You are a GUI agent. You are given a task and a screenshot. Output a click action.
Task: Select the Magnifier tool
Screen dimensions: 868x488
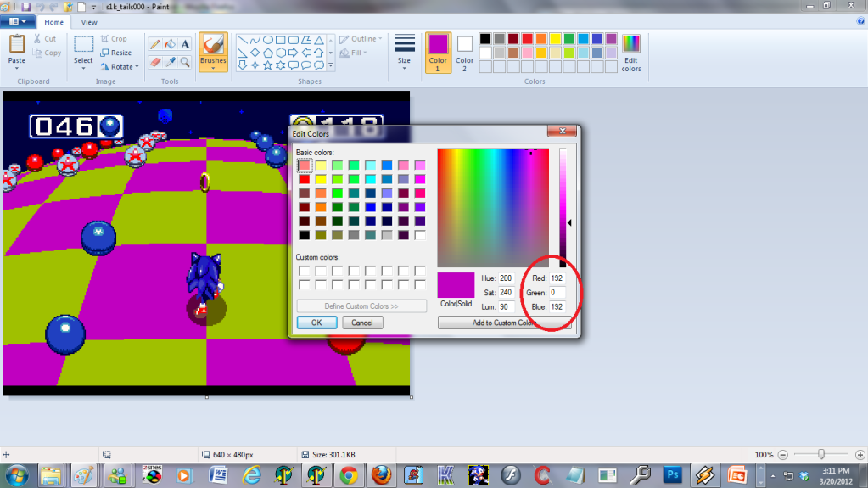pyautogui.click(x=185, y=62)
